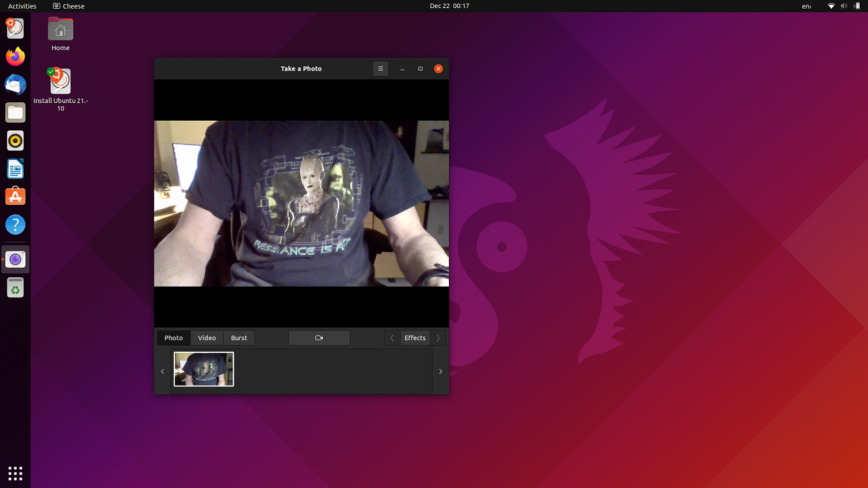Click the volume speaker icon in top bar
868x488 pixels.
pos(844,6)
